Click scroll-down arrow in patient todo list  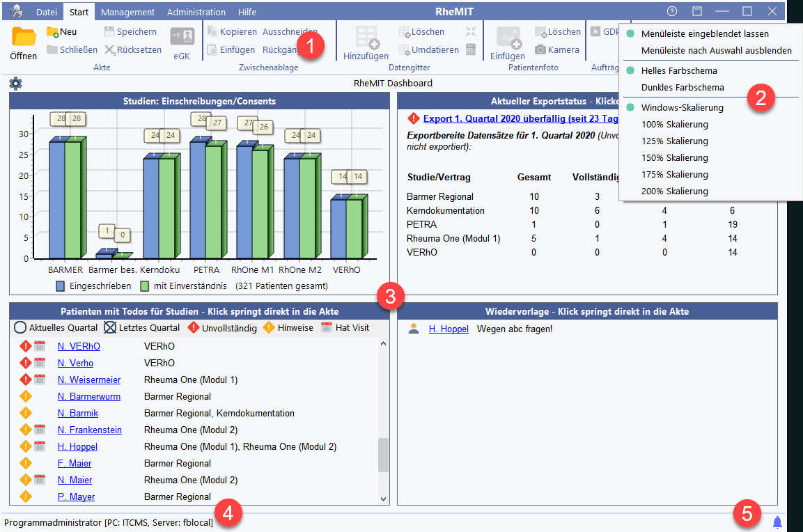coord(384,499)
